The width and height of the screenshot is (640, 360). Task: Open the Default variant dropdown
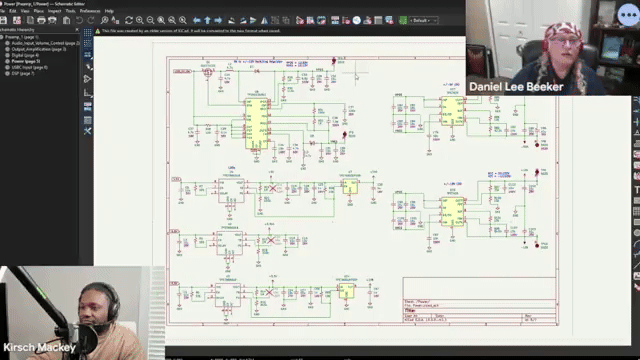[424, 20]
